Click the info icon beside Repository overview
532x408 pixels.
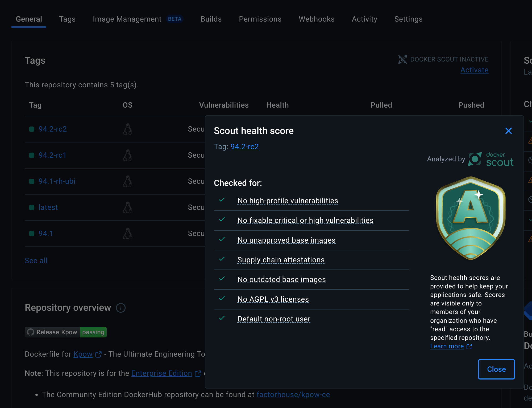pyautogui.click(x=120, y=308)
